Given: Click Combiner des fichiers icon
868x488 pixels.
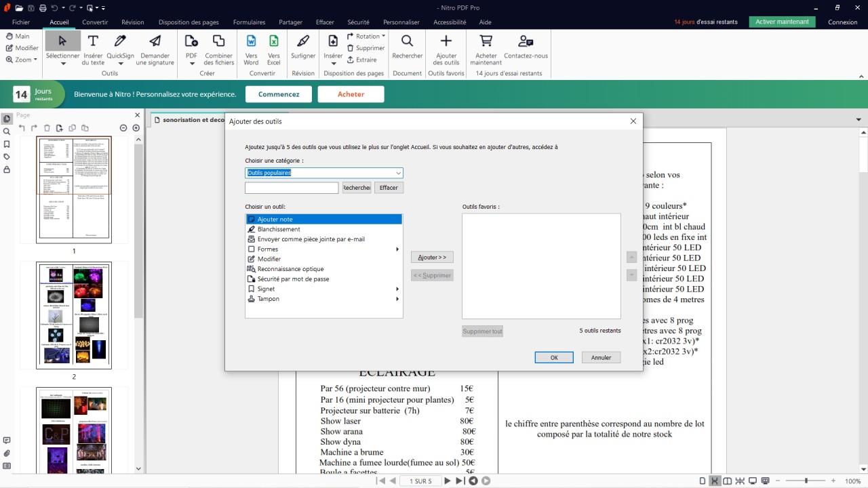Looking at the screenshot, I should tap(218, 42).
